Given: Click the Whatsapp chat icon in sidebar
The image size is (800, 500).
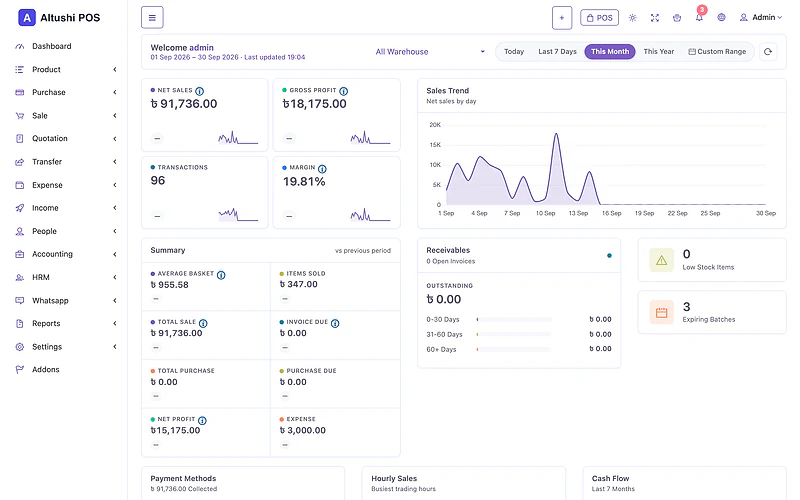Looking at the screenshot, I should pos(19,301).
